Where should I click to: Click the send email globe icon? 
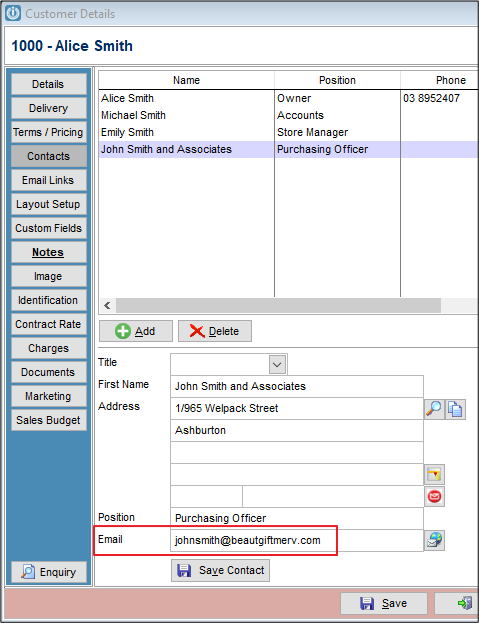point(435,540)
